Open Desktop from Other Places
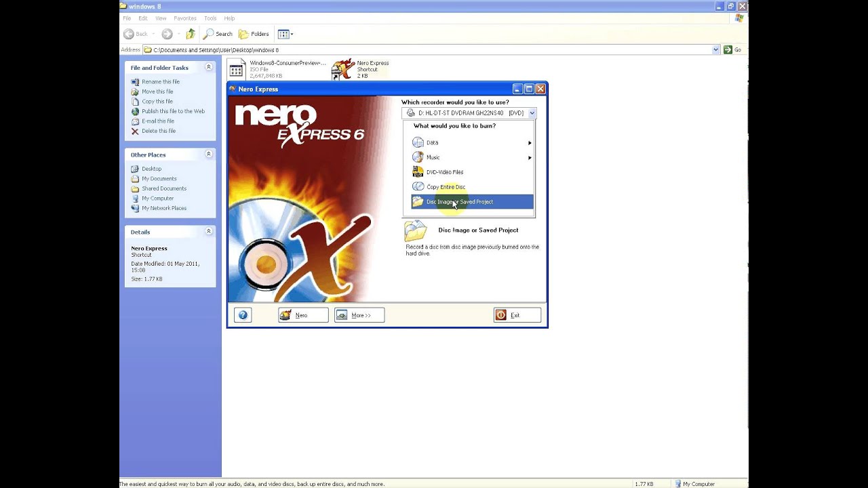Image resolution: width=868 pixels, height=488 pixels. pyautogui.click(x=151, y=169)
